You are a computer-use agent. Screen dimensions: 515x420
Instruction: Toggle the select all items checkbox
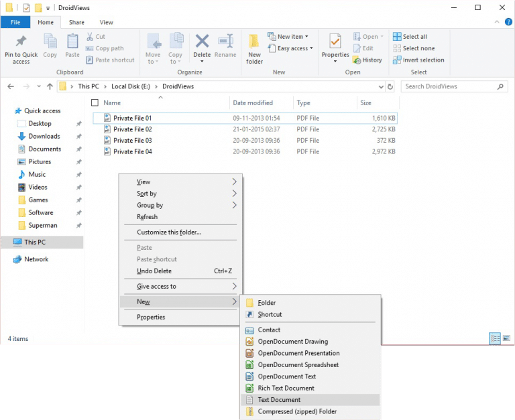(x=95, y=102)
